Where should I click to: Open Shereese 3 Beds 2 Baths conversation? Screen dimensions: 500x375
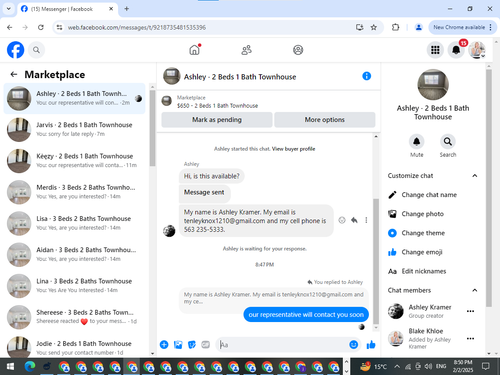pyautogui.click(x=75, y=317)
